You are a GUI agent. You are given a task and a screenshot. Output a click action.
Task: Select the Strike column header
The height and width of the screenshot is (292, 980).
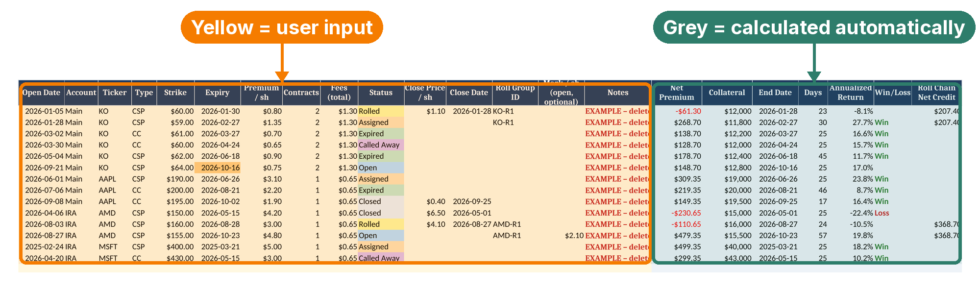175,93
